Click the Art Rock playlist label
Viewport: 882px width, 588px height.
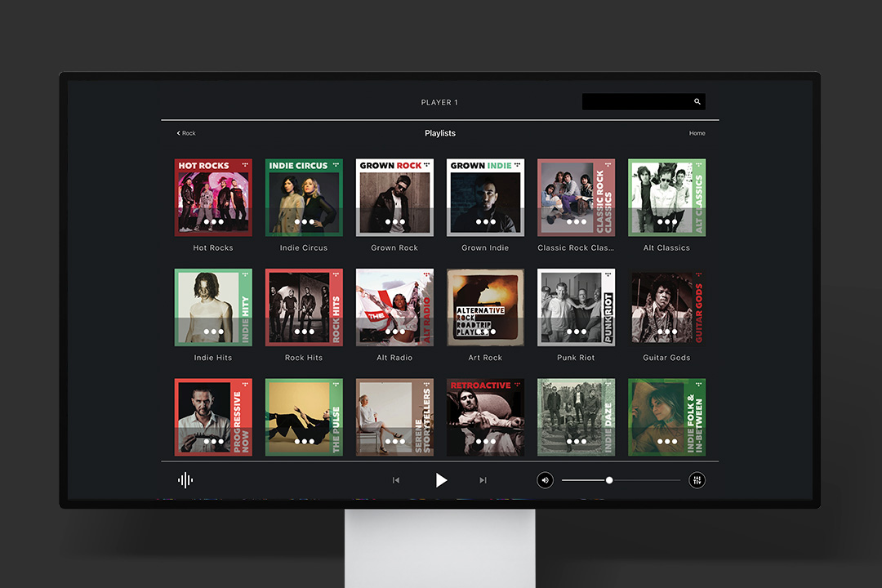click(485, 358)
